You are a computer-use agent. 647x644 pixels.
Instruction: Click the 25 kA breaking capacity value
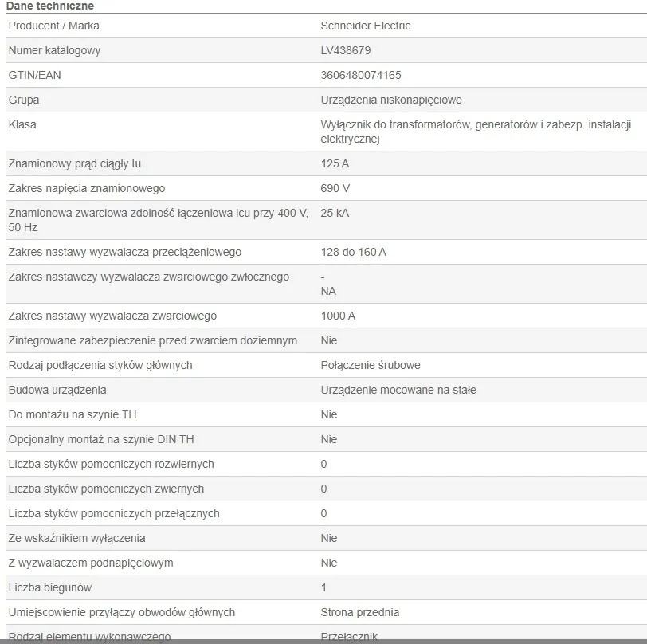tap(335, 213)
